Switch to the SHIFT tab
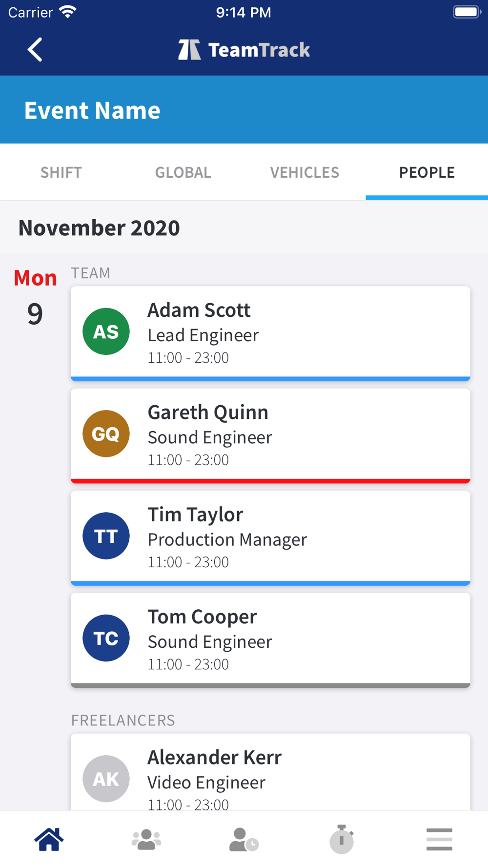 click(x=61, y=172)
